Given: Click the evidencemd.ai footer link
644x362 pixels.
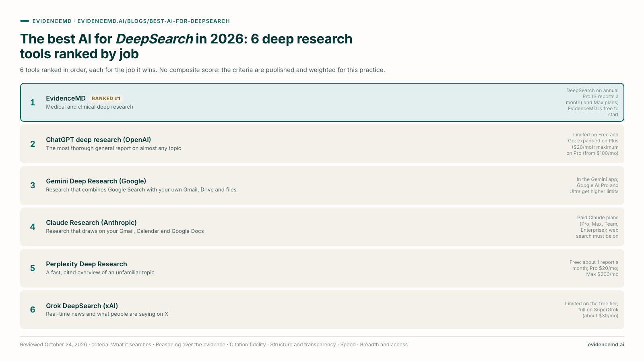Looking at the screenshot, I should click(606, 345).
